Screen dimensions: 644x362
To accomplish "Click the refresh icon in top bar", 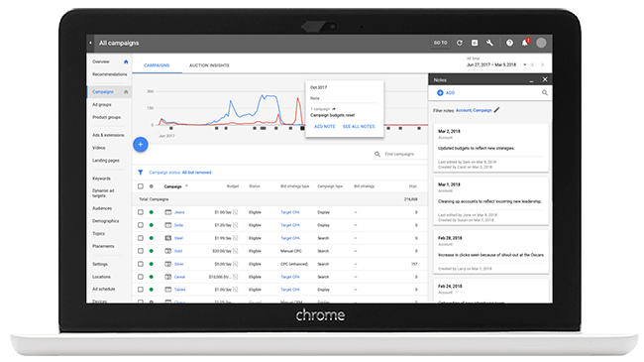I will pyautogui.click(x=460, y=43).
